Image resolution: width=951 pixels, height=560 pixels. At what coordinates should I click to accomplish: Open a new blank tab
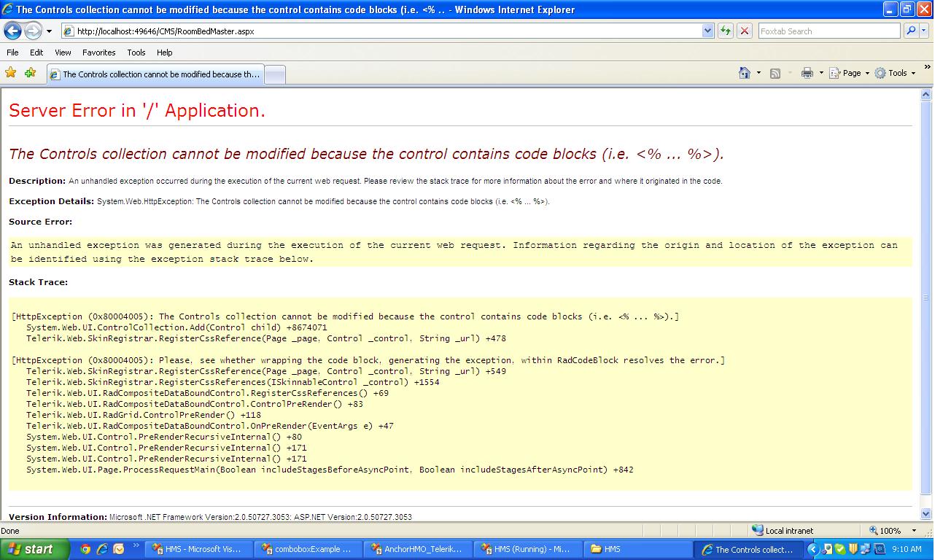(x=274, y=74)
